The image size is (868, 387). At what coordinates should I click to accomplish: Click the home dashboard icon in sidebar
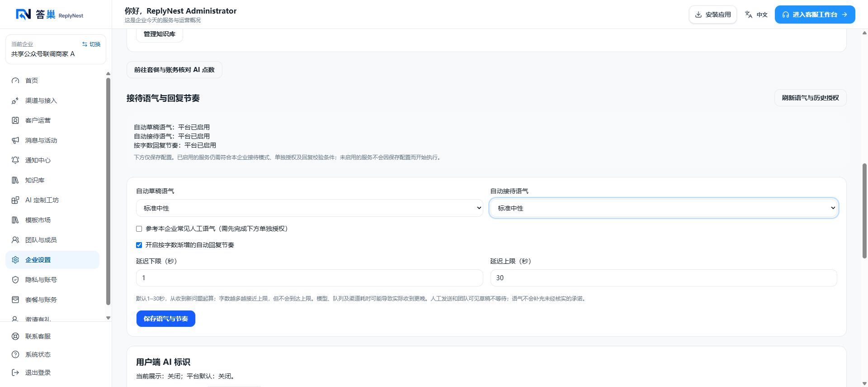(15, 81)
